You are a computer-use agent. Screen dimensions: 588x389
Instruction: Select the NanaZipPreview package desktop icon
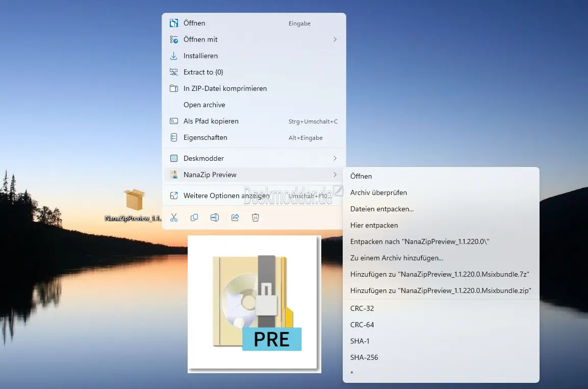point(134,200)
